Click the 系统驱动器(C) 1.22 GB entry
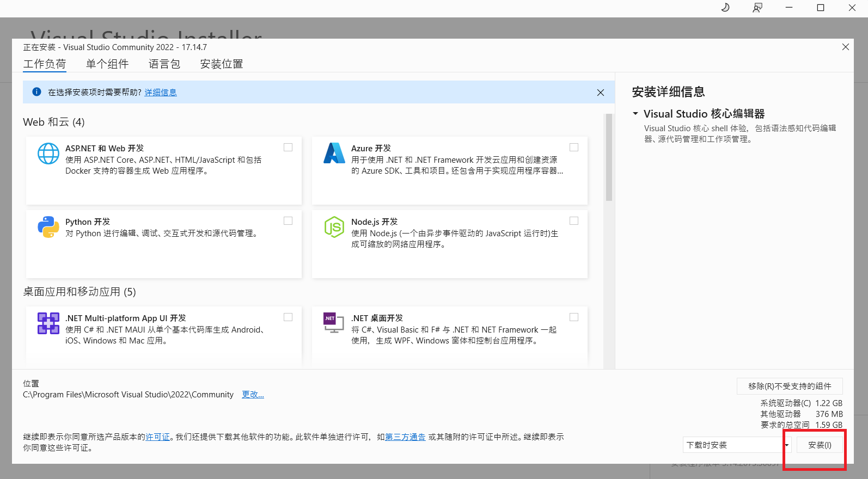The image size is (868, 479). (x=802, y=403)
